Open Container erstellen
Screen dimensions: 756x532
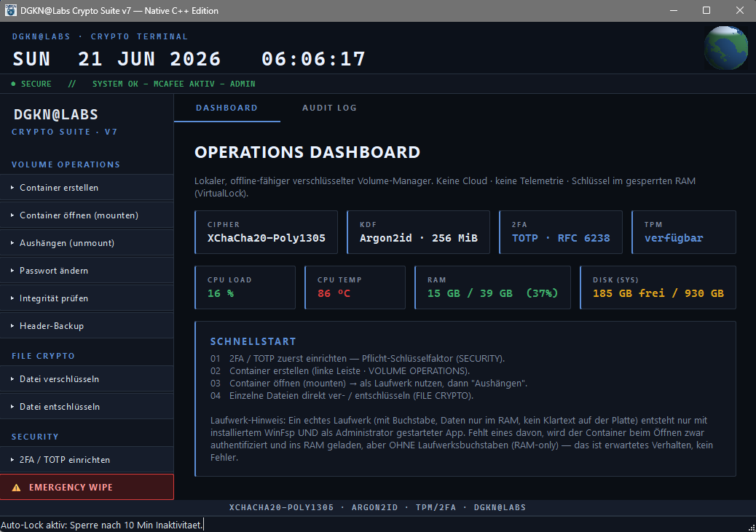coord(87,188)
